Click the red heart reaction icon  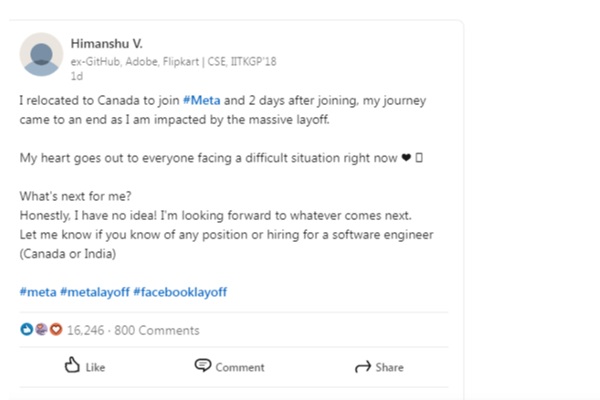[55, 329]
